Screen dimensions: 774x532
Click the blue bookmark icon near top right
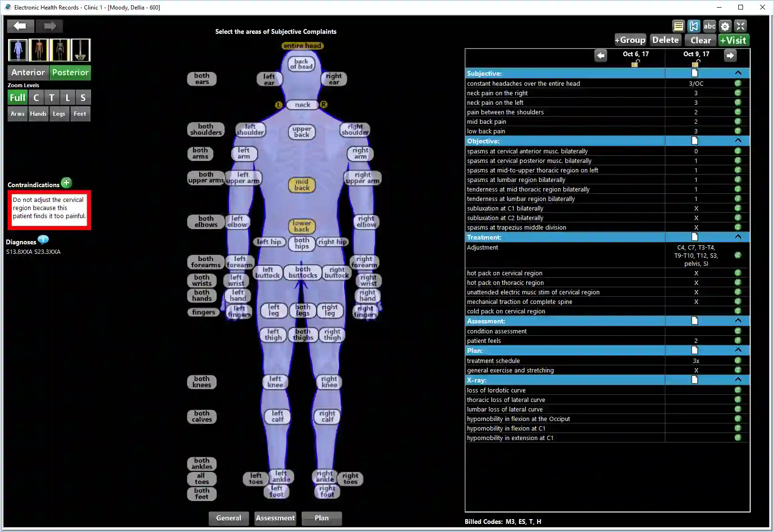pyautogui.click(x=693, y=26)
